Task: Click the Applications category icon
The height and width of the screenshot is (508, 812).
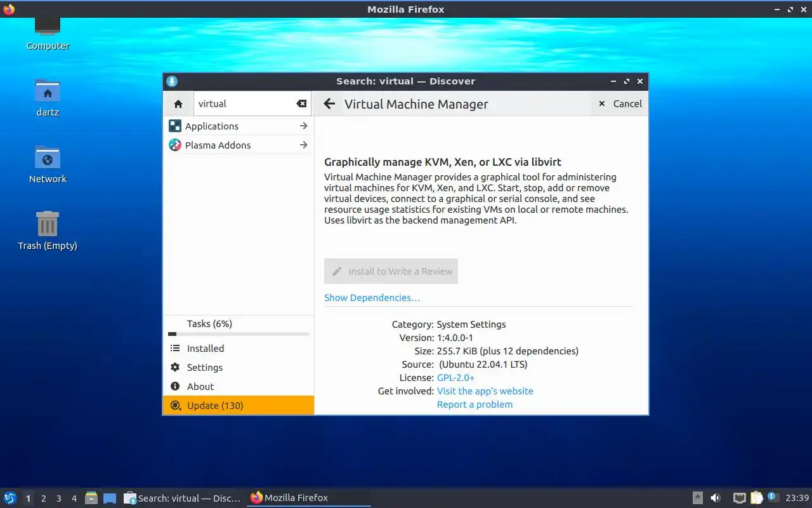Action: tap(175, 126)
